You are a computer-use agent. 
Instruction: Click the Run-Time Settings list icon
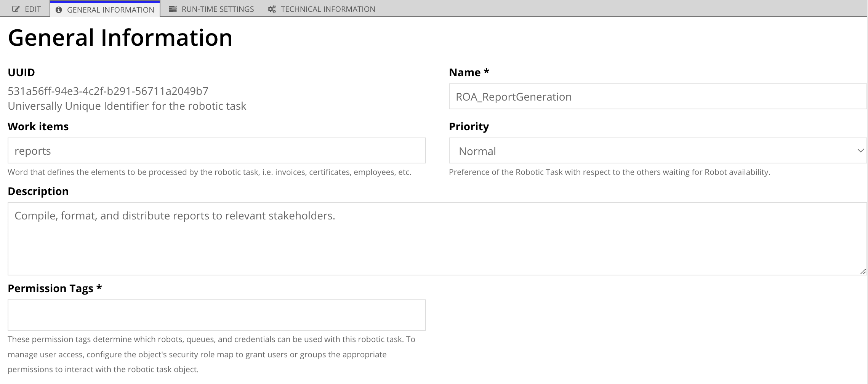173,9
